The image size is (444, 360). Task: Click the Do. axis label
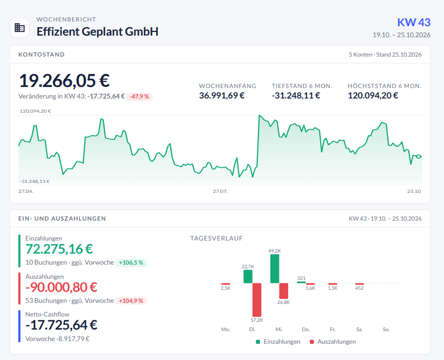coord(306,329)
